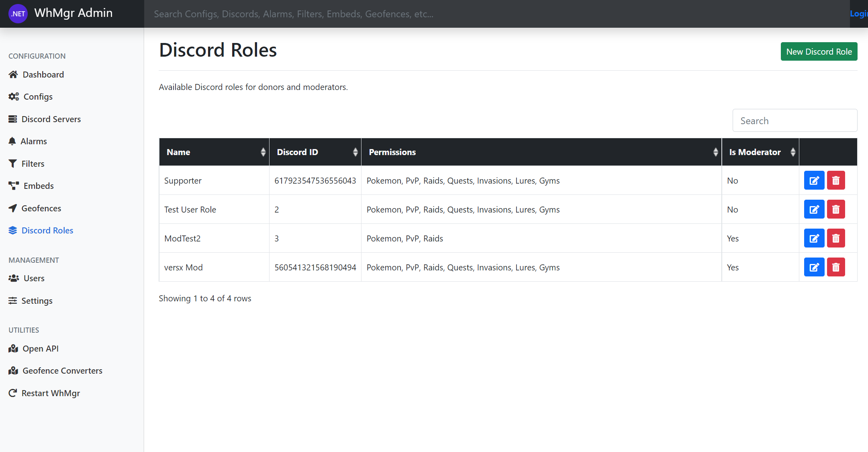
Task: Click trash icon for ModTest2 row
Action: pos(835,238)
